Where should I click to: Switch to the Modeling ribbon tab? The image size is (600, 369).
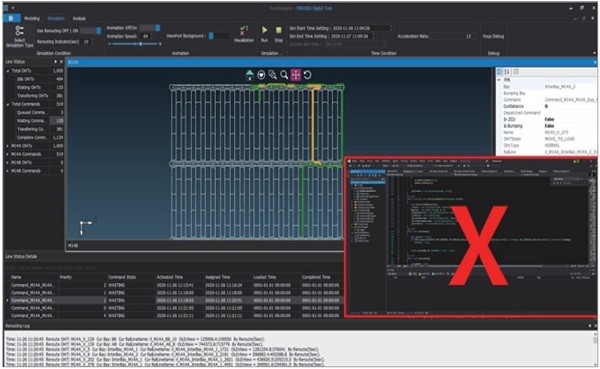pos(32,18)
